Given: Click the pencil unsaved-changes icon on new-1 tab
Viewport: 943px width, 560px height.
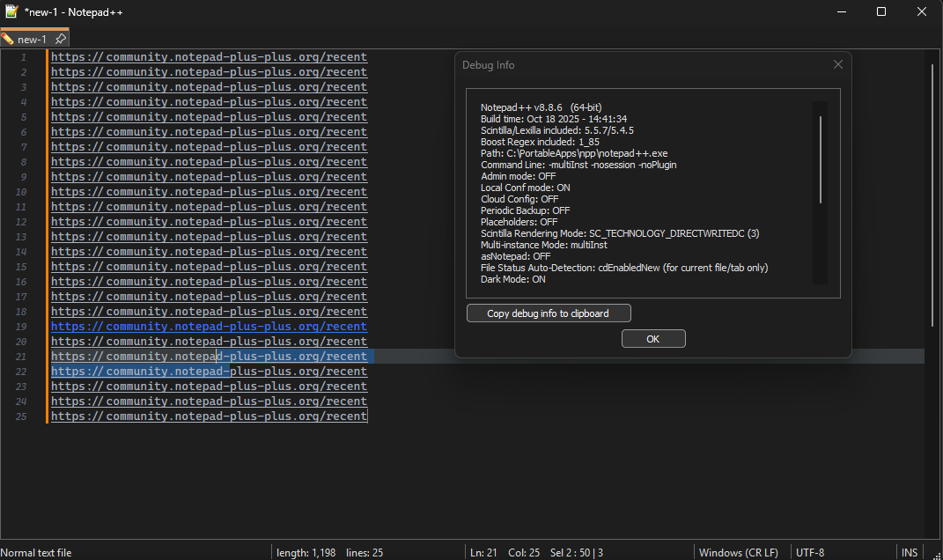Looking at the screenshot, I should 7,39.
